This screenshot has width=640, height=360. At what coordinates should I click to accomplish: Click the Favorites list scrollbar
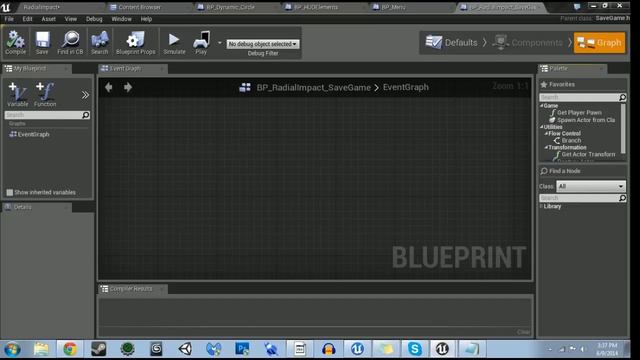tap(623, 128)
